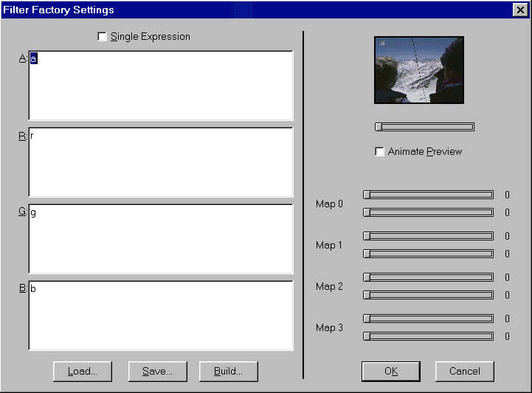532x393 pixels.
Task: Toggle the Animate Preview checkbox
Action: [x=380, y=151]
